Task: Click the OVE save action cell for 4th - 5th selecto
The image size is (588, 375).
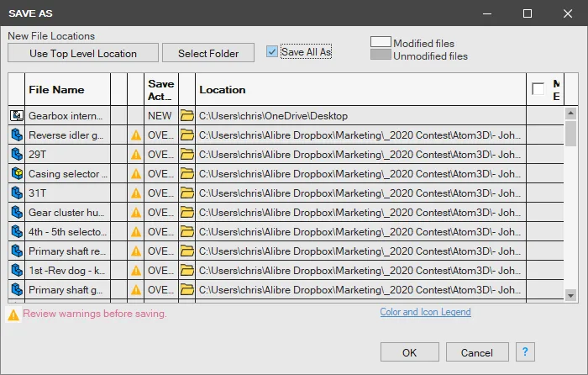Action: pos(161,232)
